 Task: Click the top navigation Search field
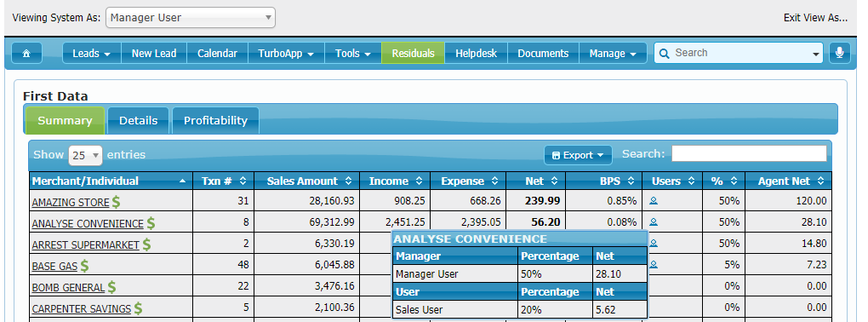[738, 53]
